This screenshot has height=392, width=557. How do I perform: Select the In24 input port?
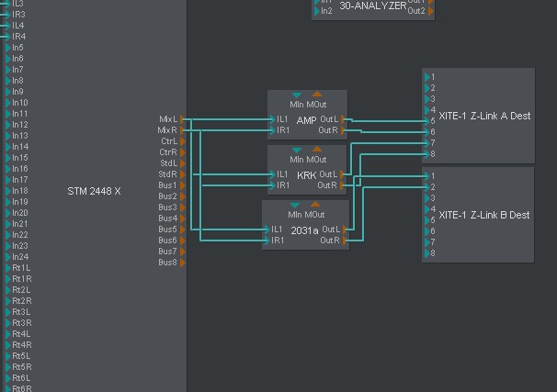pos(8,257)
